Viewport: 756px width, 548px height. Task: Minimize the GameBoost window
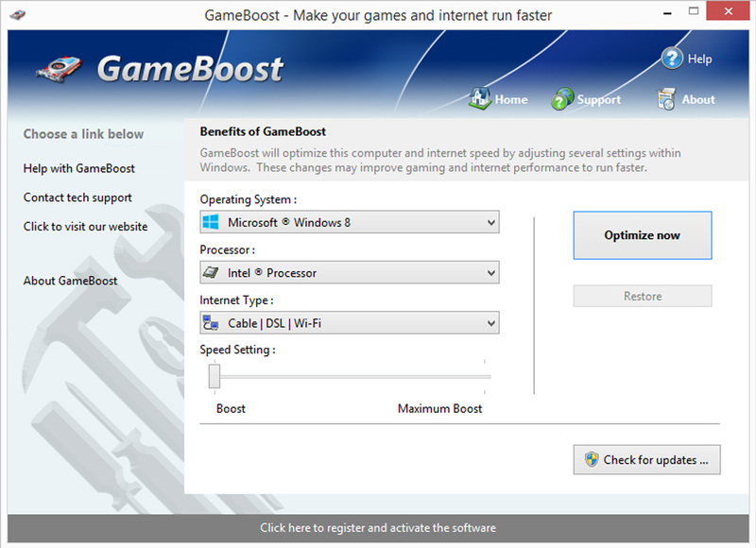(x=667, y=13)
